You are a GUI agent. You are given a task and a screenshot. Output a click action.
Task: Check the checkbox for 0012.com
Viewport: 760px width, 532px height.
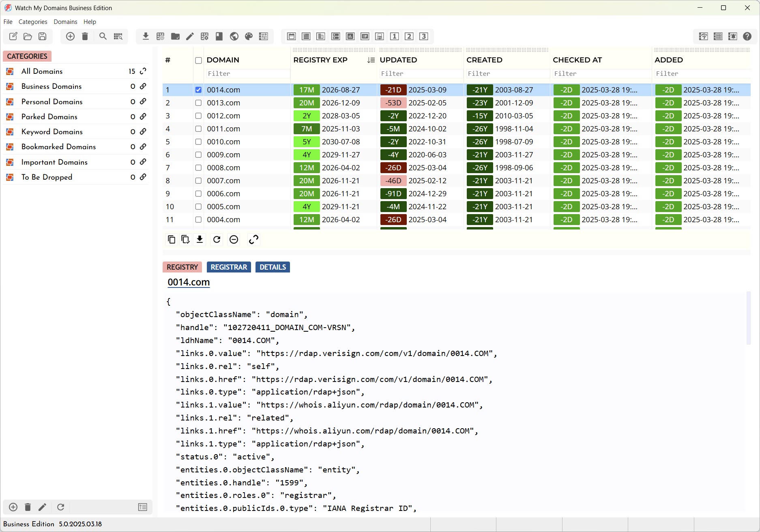pyautogui.click(x=198, y=116)
